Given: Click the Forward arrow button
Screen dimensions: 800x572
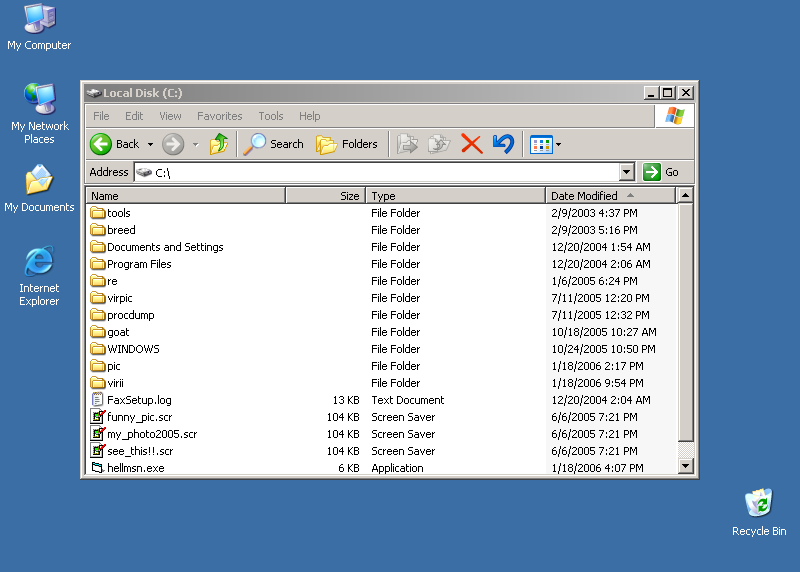Looking at the screenshot, I should [173, 144].
